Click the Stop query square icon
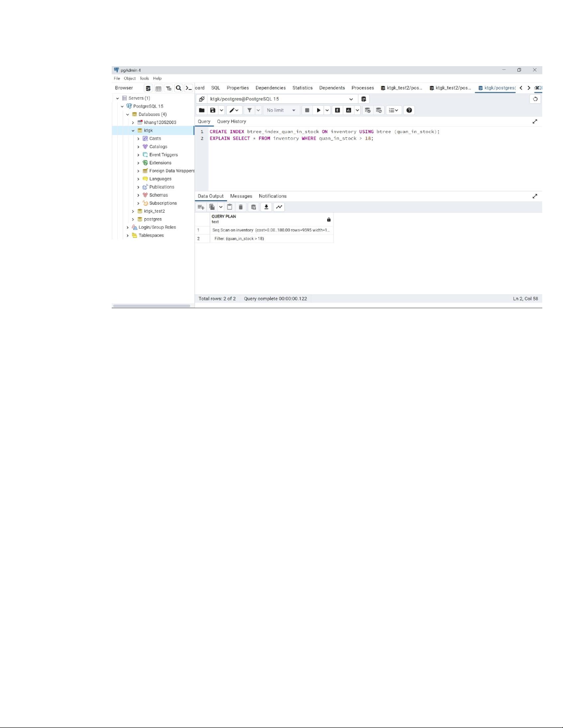The width and height of the screenshot is (563, 728). tap(307, 110)
